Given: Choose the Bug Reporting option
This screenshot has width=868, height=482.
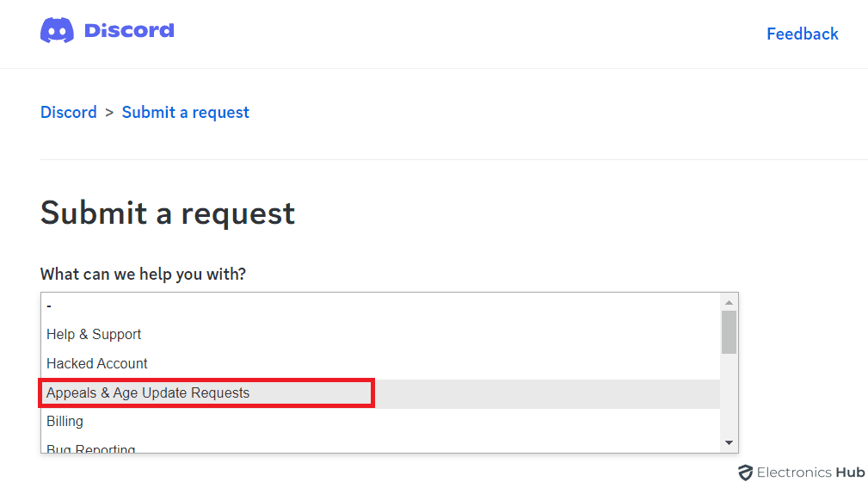Looking at the screenshot, I should click(x=91, y=448).
